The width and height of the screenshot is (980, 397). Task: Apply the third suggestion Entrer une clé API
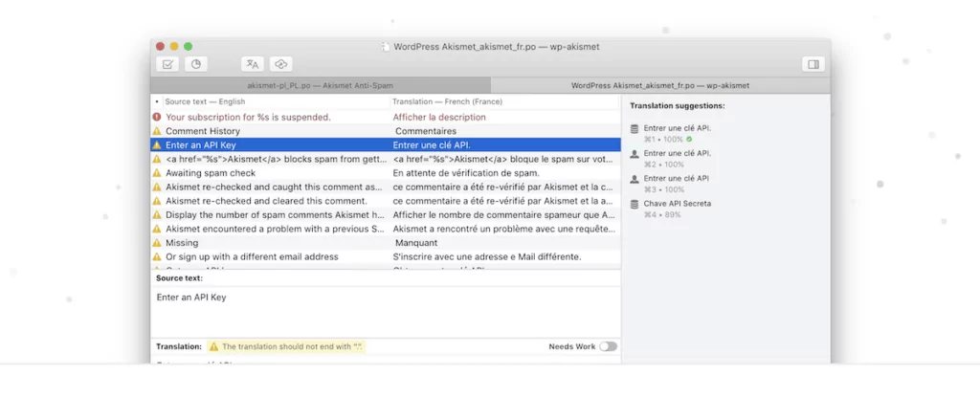(677, 179)
